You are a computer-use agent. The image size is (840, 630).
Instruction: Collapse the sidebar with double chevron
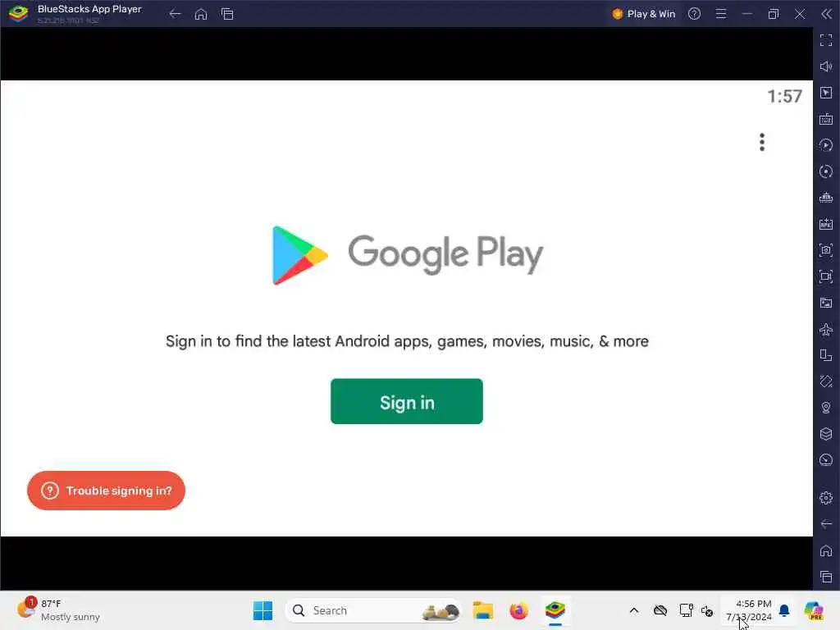click(x=827, y=14)
